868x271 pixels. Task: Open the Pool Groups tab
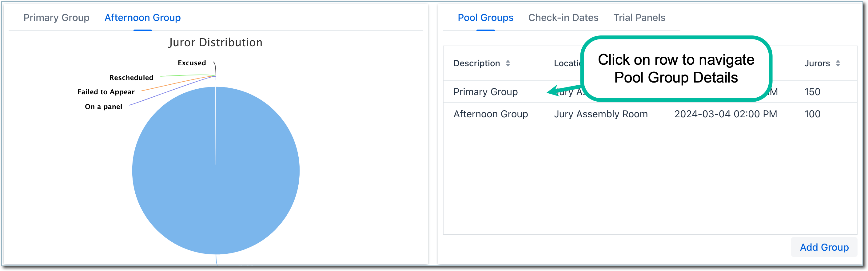click(485, 18)
